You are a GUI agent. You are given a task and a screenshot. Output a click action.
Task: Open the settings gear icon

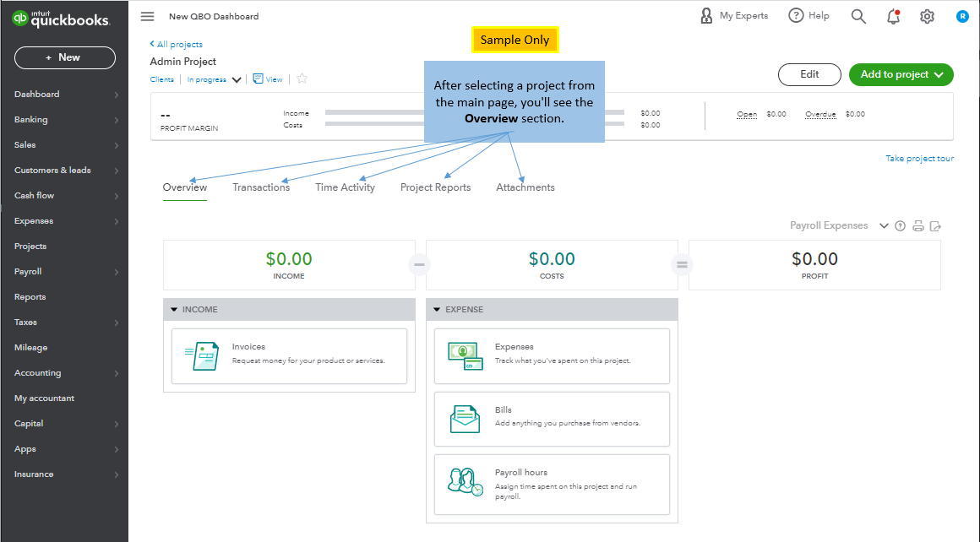(927, 15)
